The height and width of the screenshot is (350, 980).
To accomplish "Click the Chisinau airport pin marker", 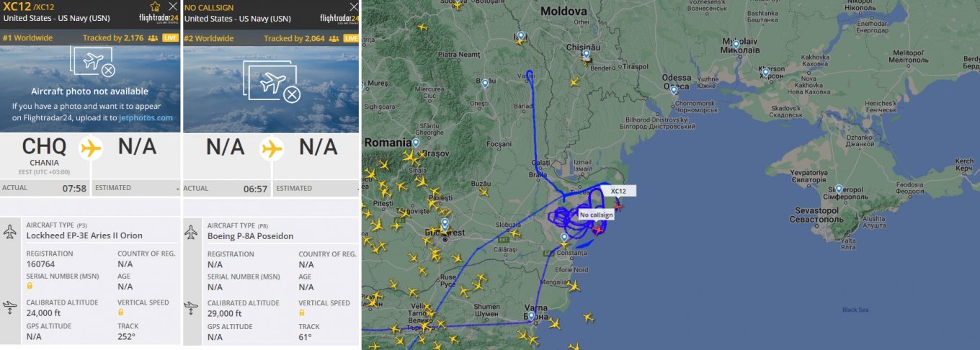I will (x=587, y=53).
